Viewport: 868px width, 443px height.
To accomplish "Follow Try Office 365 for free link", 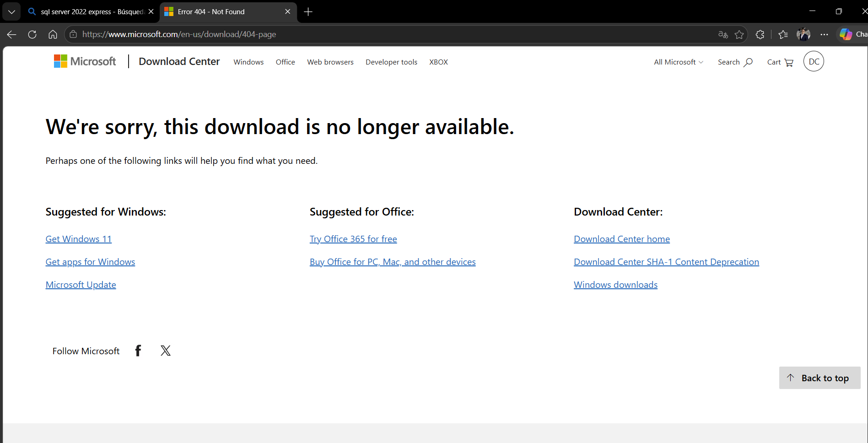I will coord(353,239).
